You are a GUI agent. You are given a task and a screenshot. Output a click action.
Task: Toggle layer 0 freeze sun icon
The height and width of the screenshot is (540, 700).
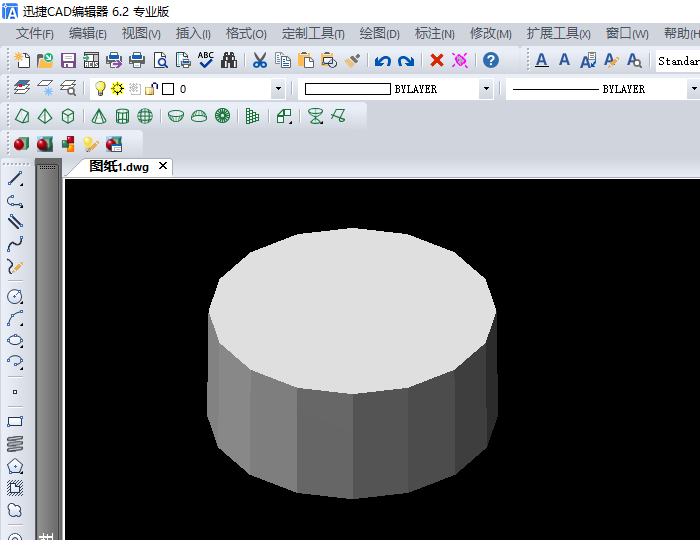tap(117, 89)
